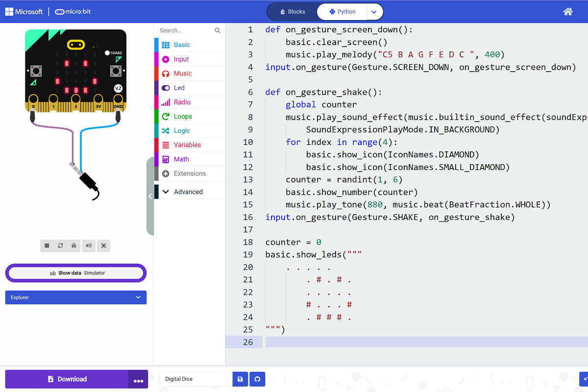Open the language dropdown next to Python
This screenshot has height=392, width=588.
point(375,12)
